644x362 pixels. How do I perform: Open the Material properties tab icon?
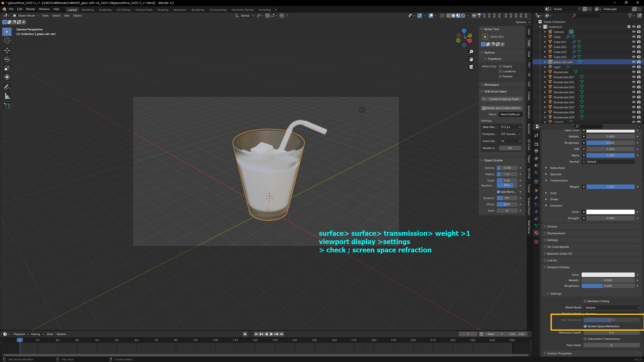(536, 233)
